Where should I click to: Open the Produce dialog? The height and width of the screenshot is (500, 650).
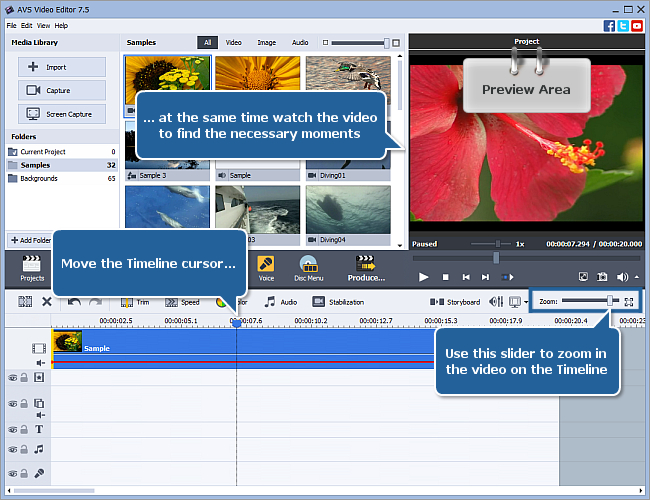[x=366, y=269]
